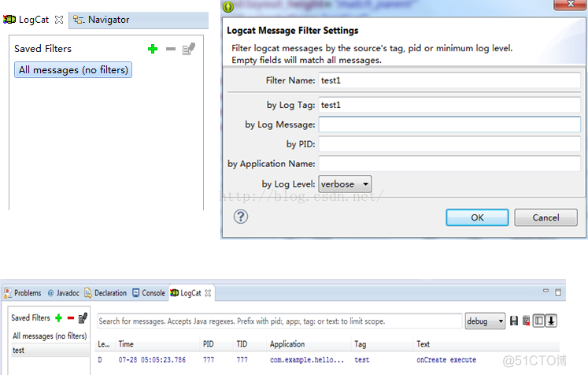This screenshot has height=375, width=588.
Task: Click the by PID input field
Action: (449, 143)
